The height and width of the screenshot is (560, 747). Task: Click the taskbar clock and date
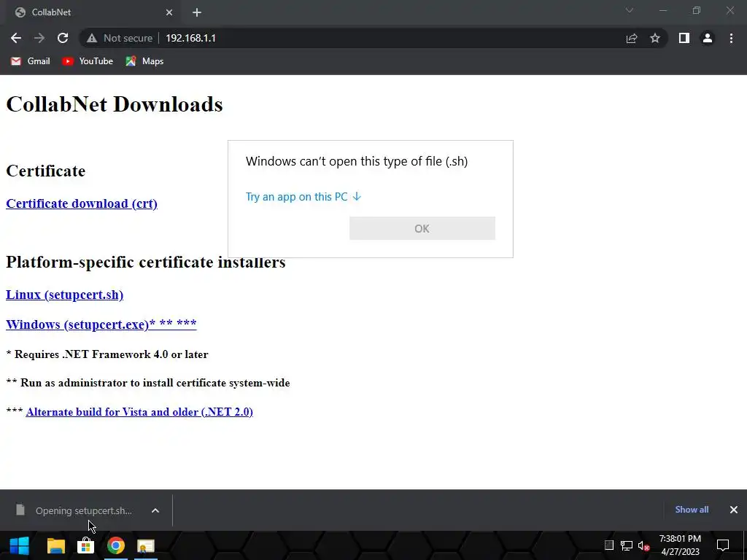pyautogui.click(x=681, y=545)
